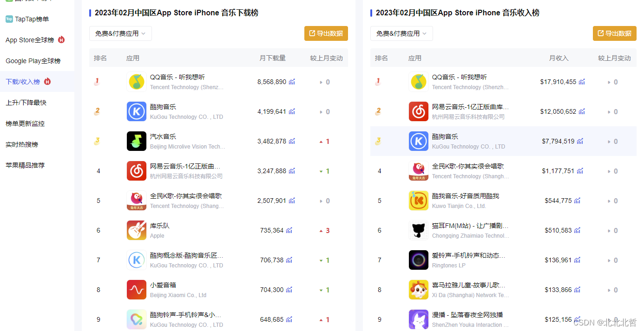Click download count 648,685

[x=272, y=319]
